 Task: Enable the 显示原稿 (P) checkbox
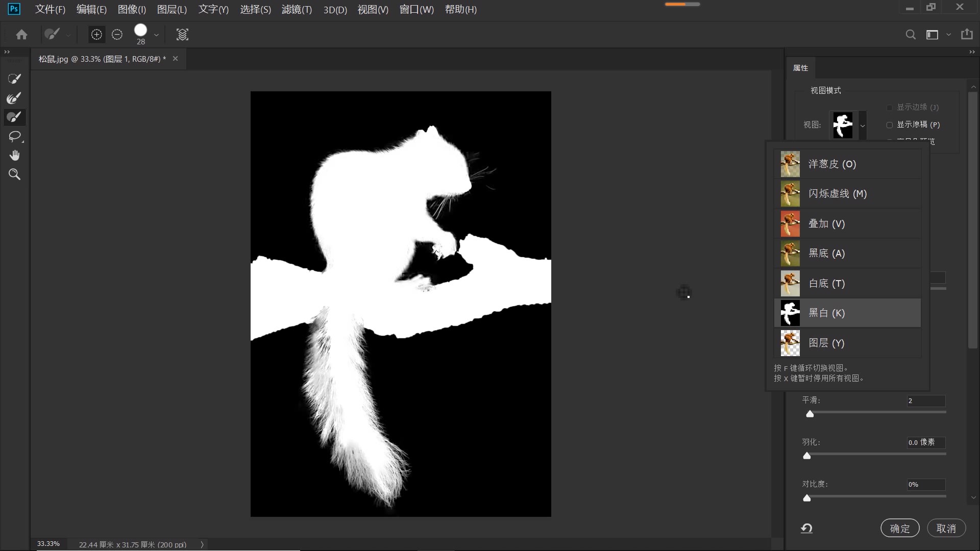click(x=890, y=125)
